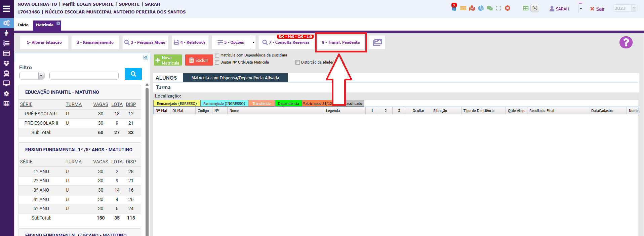This screenshot has height=236, width=644.
Task: Click the bus transport icon in the sidebar
Action: (x=6, y=73)
